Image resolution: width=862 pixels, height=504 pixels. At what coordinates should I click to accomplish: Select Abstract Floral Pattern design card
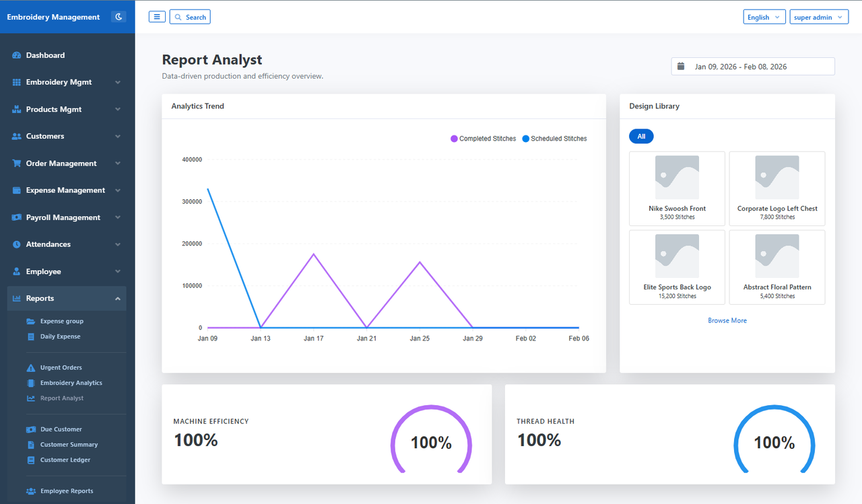[777, 267]
